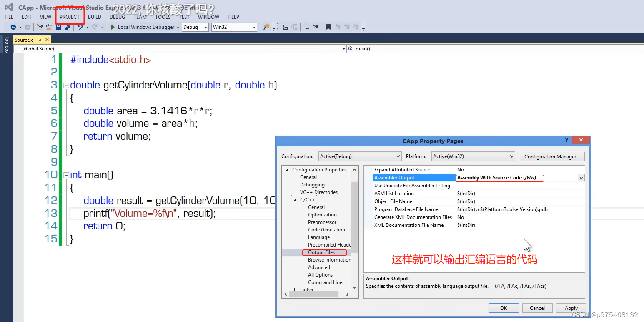Open the Win32 solution platform combo box
644x322 pixels.
pyautogui.click(x=234, y=27)
